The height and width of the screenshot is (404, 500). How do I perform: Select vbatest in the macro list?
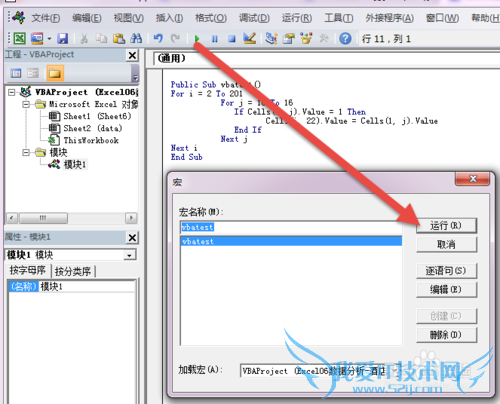coord(291,241)
